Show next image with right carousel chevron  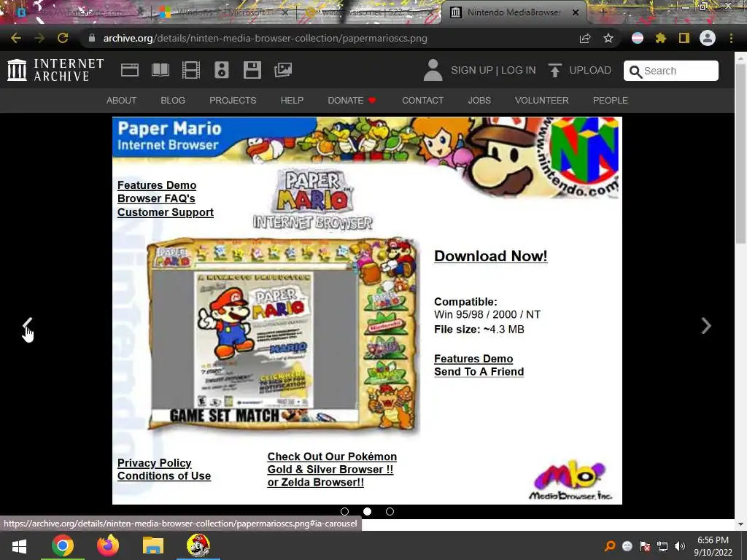(706, 326)
